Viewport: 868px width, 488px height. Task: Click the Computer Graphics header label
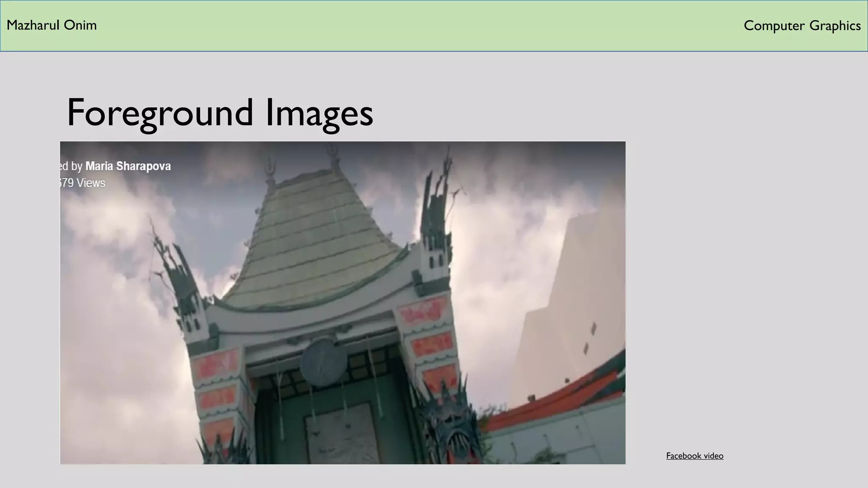(x=802, y=26)
